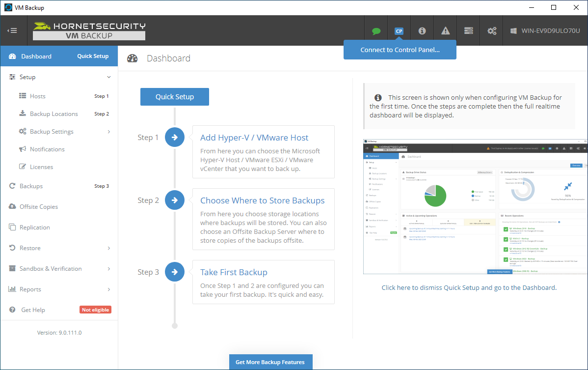Open Licenses in the sidebar
The width and height of the screenshot is (588, 370).
click(x=41, y=167)
